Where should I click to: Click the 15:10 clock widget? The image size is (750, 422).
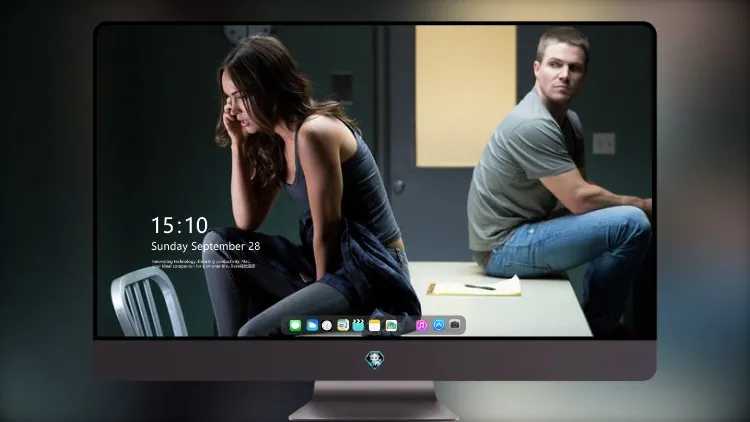point(179,225)
